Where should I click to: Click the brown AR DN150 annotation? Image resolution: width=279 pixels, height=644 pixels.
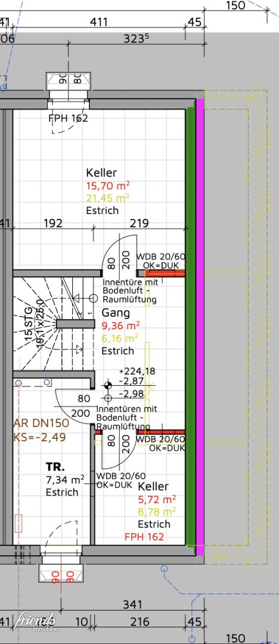pos(41,430)
